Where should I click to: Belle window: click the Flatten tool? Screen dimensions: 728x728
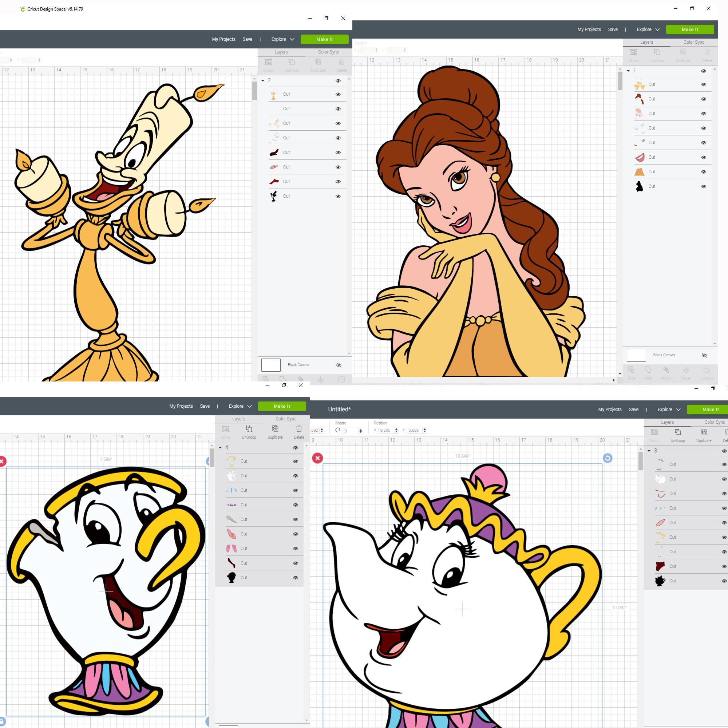[686, 370]
